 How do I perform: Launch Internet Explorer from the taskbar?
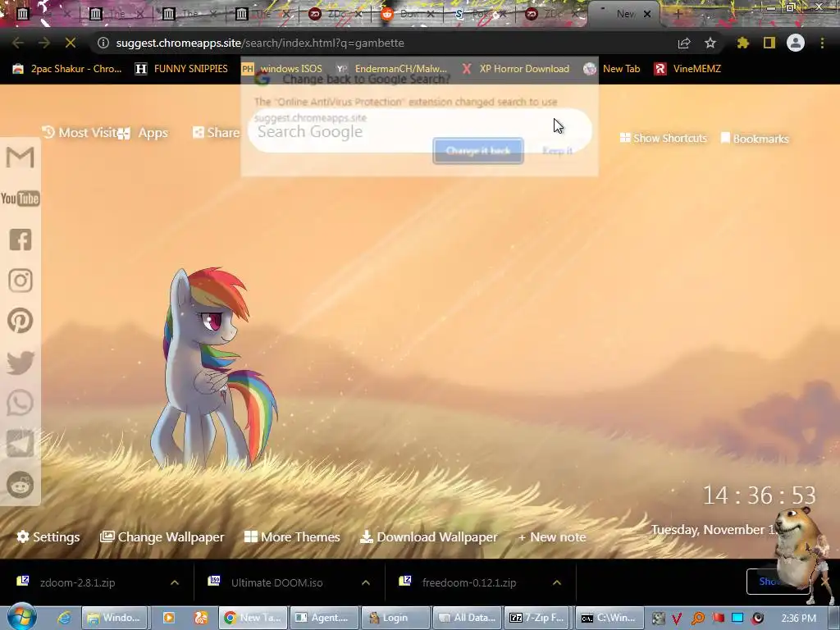64,618
